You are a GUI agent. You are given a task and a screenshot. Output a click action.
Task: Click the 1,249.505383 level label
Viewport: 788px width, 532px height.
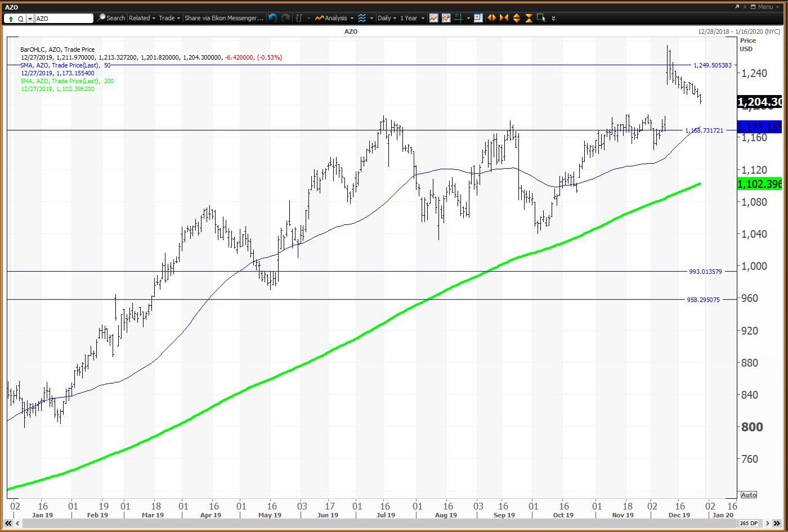pos(713,65)
